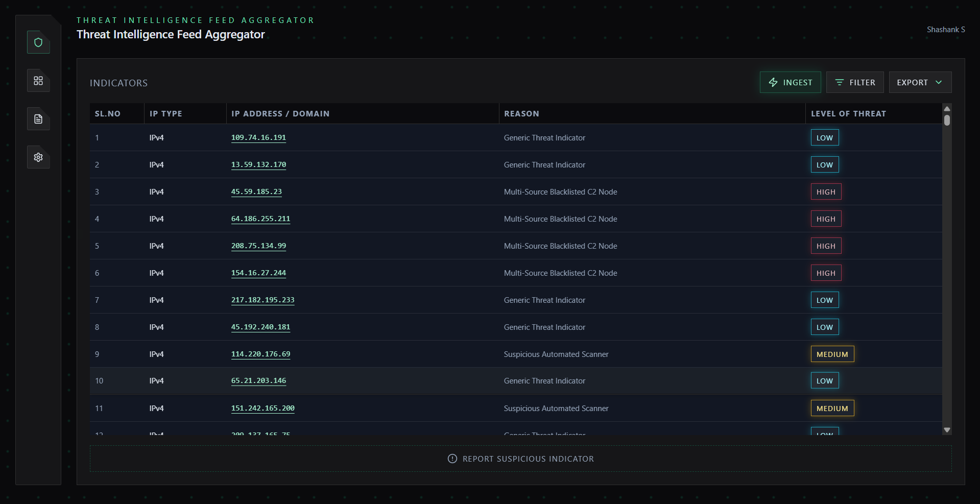Click the HIGH badge in row 3
This screenshot has height=504, width=980.
[x=826, y=191]
